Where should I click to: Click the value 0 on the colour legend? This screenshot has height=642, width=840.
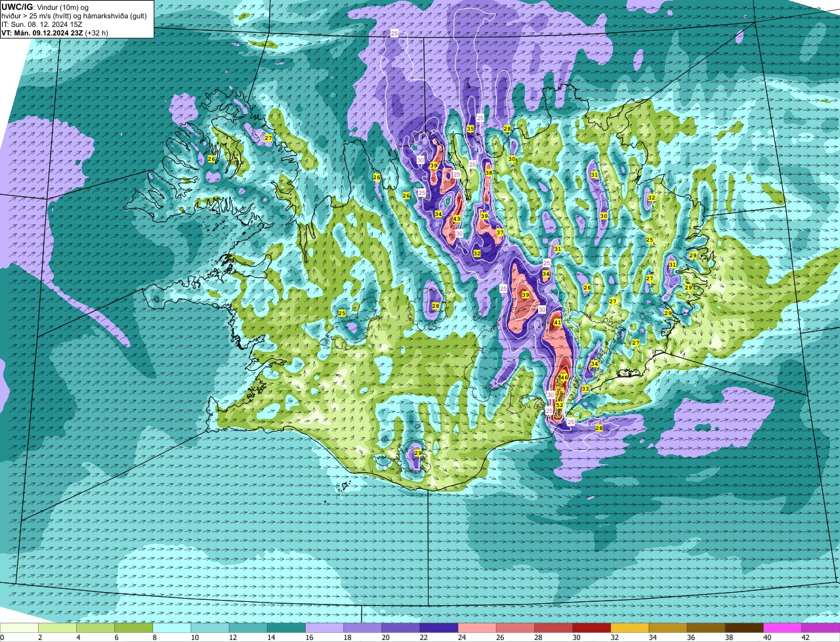(3, 637)
